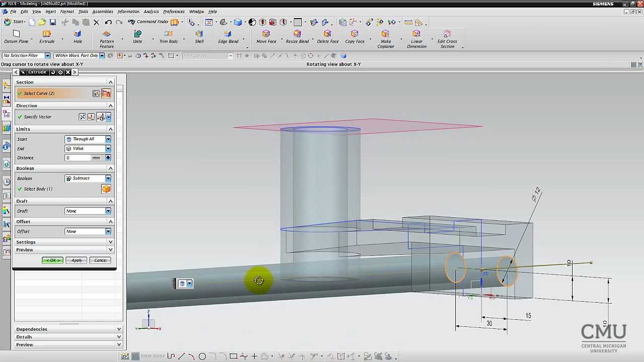Viewport: 644px width, 362px height.
Task: Click the rectangle sketch tool in the bottom toolbar
Action: (x=233, y=356)
